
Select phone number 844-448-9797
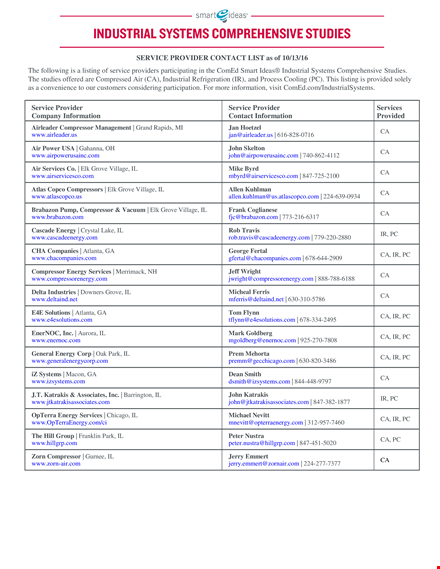(313, 382)
